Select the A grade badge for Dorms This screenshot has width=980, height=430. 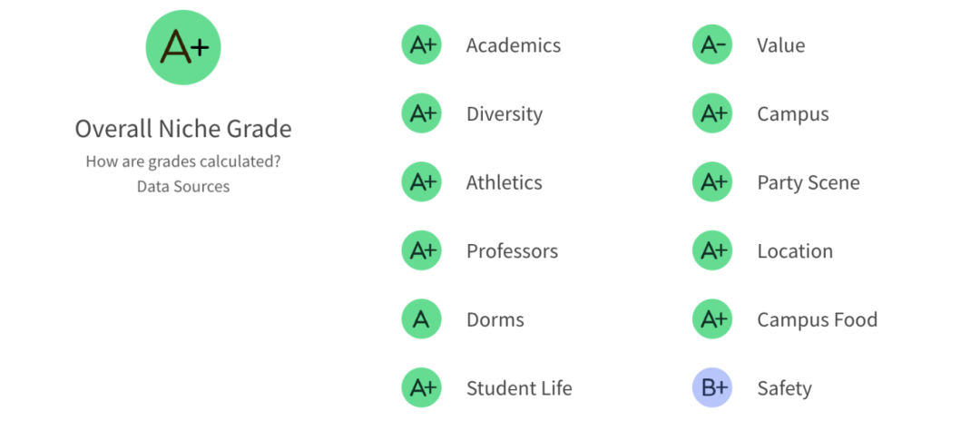422,319
